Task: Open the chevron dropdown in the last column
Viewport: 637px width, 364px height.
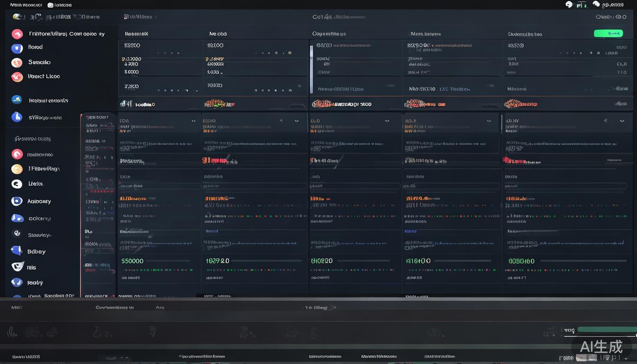Action: click(x=621, y=121)
